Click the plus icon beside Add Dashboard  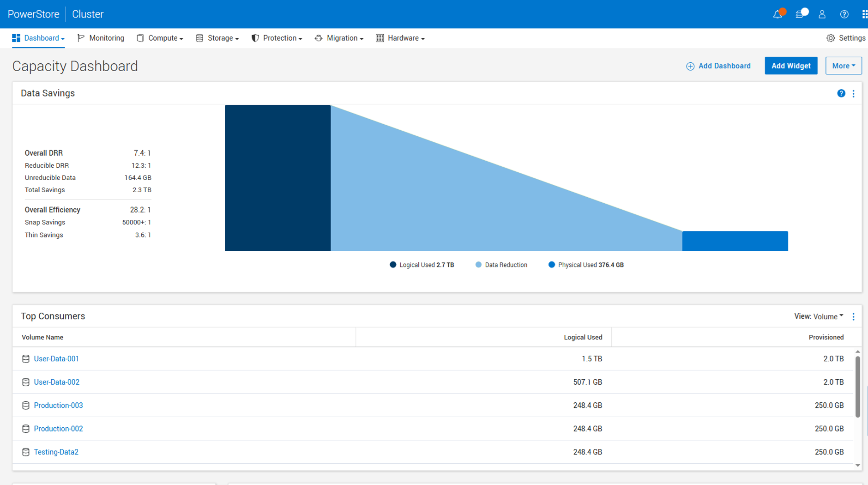pos(690,67)
